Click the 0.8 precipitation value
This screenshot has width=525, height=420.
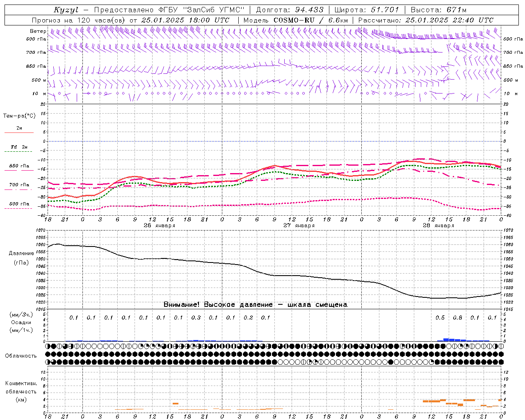click(x=457, y=317)
